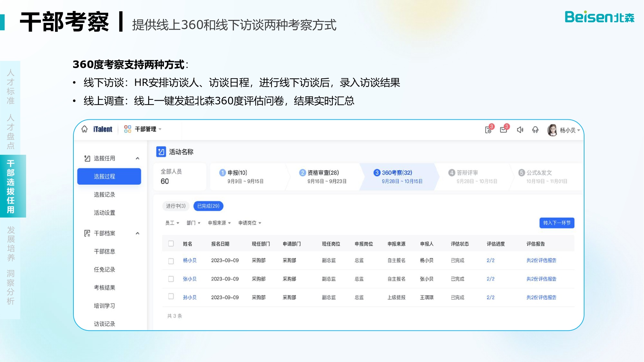
Task: Click the 干部档案 sidebar section icon
Action: [x=87, y=233]
